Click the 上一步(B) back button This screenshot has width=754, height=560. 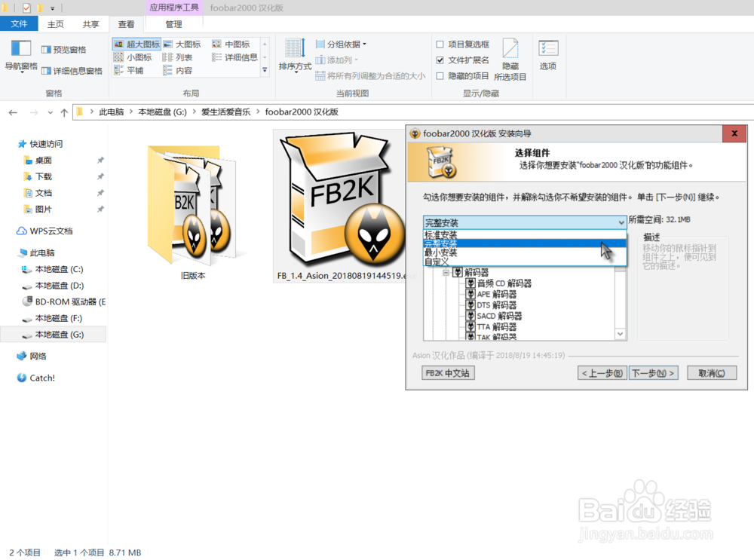(x=602, y=373)
